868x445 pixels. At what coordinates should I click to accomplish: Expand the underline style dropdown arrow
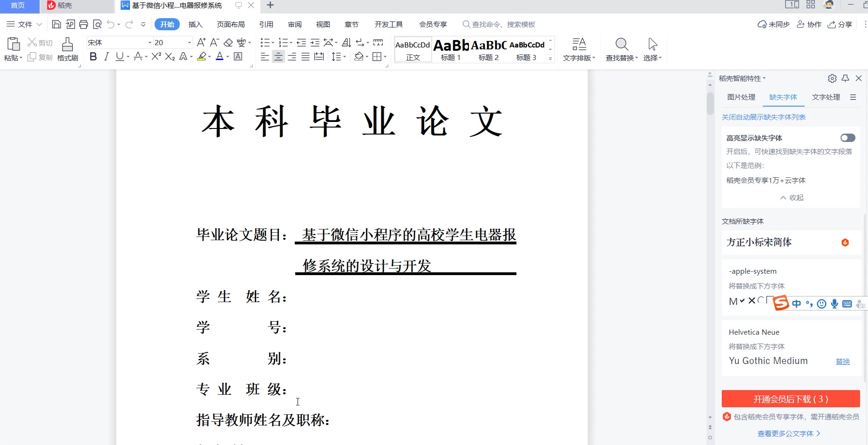pyautogui.click(x=128, y=57)
